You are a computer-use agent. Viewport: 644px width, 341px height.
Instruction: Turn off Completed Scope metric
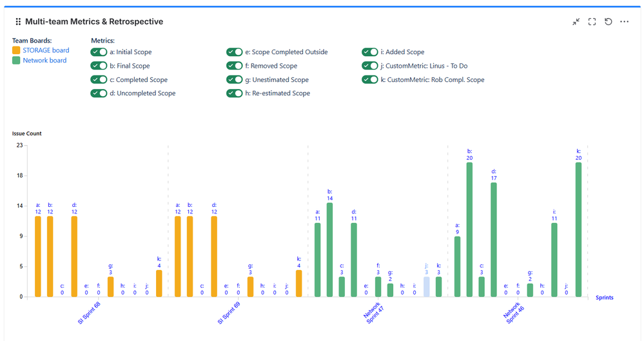[x=99, y=80]
